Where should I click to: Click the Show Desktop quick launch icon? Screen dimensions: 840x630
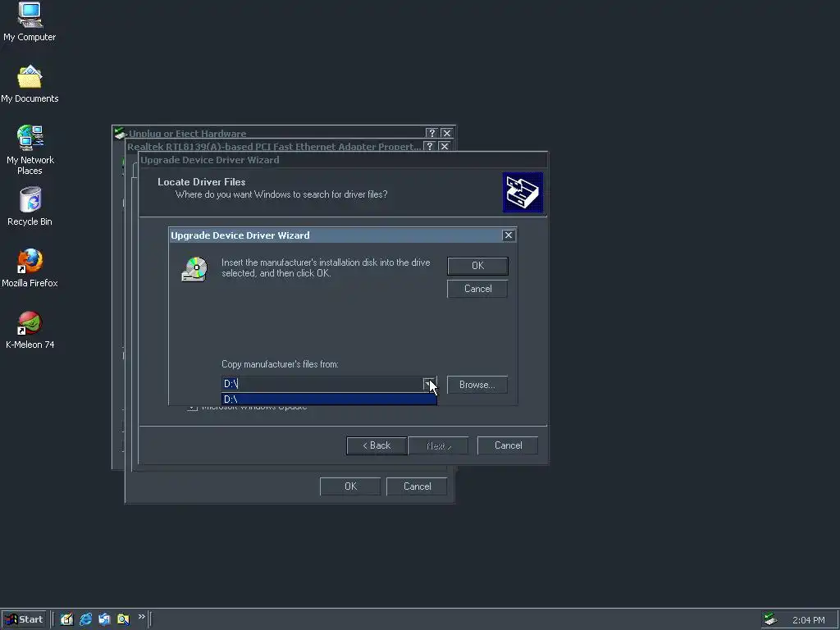[67, 619]
